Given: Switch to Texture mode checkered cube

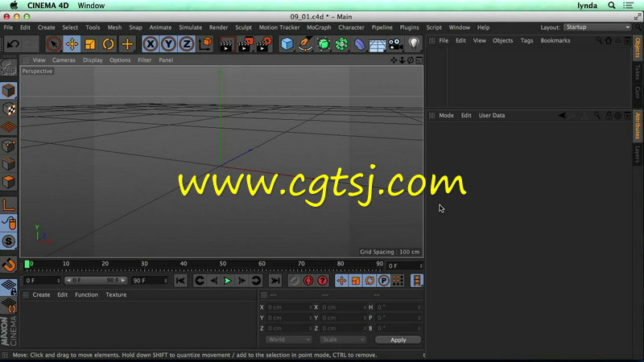Looking at the screenshot, I should (9, 109).
